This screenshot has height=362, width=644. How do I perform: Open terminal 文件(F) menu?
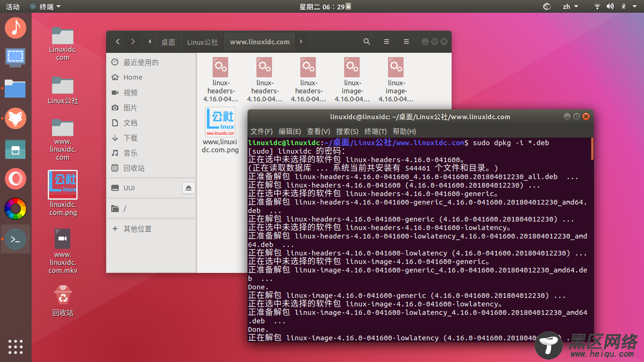point(261,132)
